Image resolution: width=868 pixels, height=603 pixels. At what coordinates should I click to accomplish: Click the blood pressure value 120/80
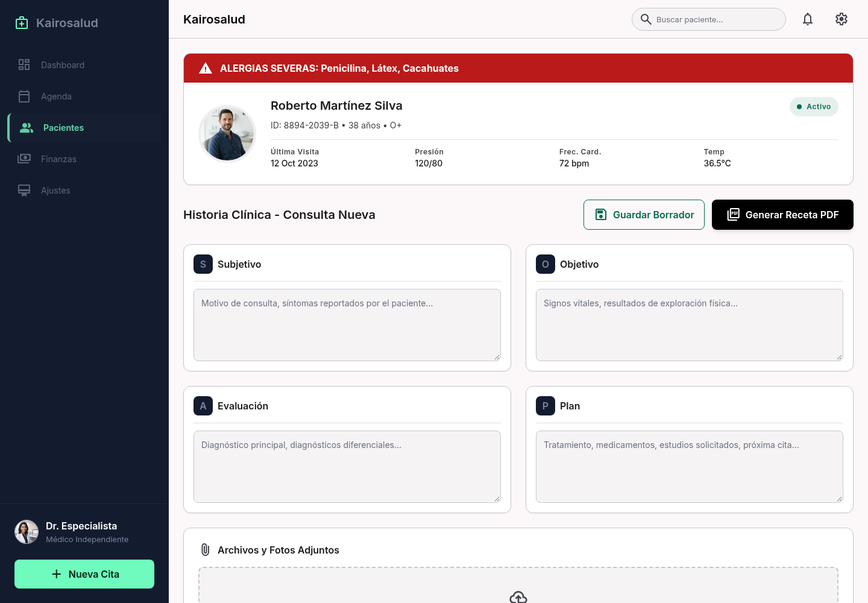[x=429, y=163]
